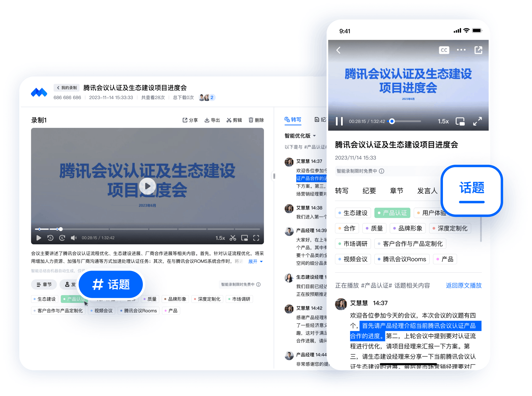Pause the mobile video
The width and height of the screenshot is (532, 396).
(x=339, y=121)
